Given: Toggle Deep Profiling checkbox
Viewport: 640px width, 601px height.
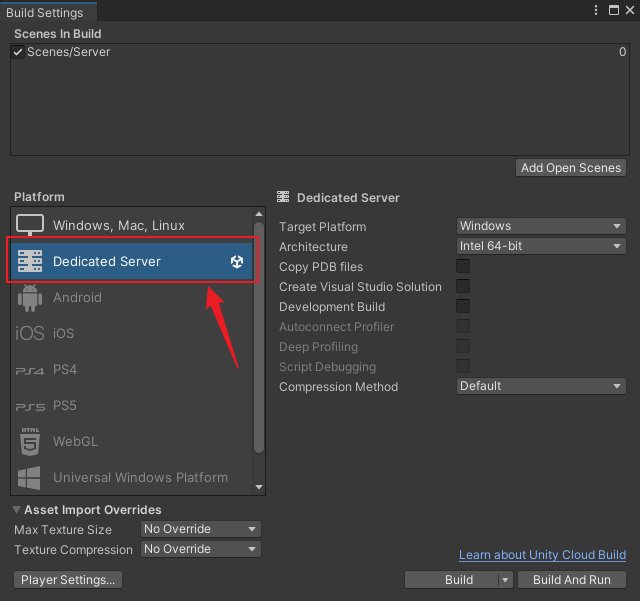Looking at the screenshot, I should (463, 346).
